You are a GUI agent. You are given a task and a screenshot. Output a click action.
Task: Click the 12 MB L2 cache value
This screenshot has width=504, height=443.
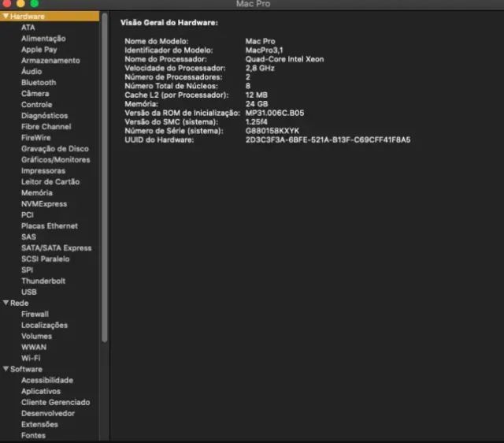[256, 95]
